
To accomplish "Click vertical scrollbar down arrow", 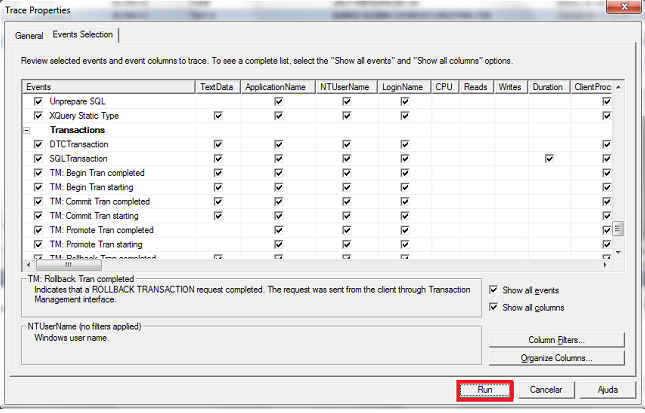I will [618, 252].
